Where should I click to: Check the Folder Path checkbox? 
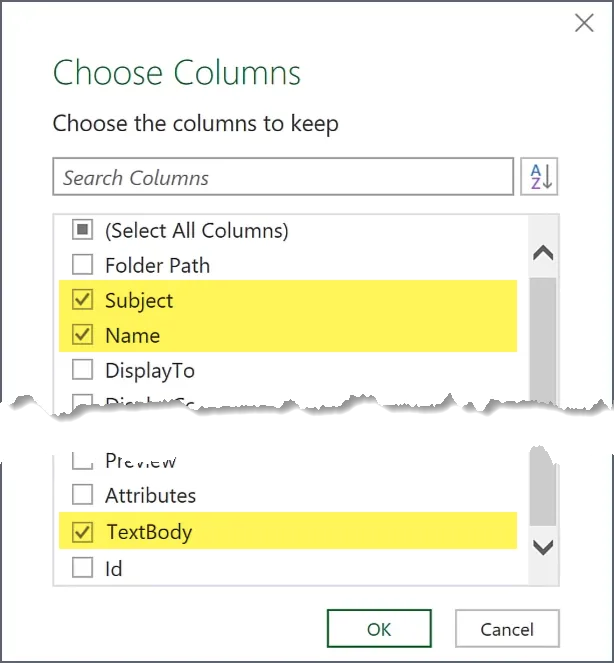[x=83, y=266]
